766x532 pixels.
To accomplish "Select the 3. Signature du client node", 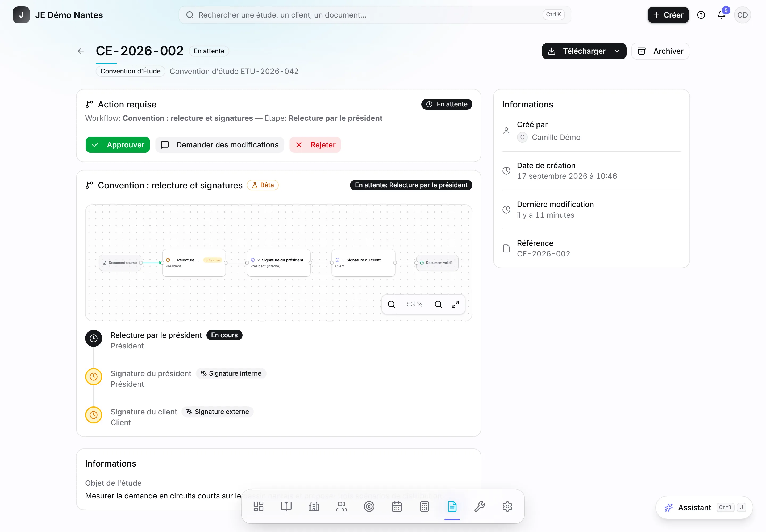I will (363, 263).
